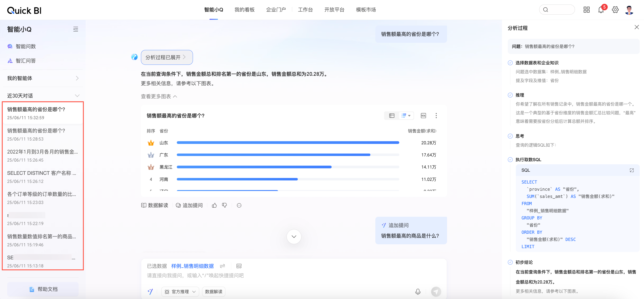Viewport: 644px width, 299px height.
Task: Click 广东 silver crown rank icon
Action: point(151,155)
